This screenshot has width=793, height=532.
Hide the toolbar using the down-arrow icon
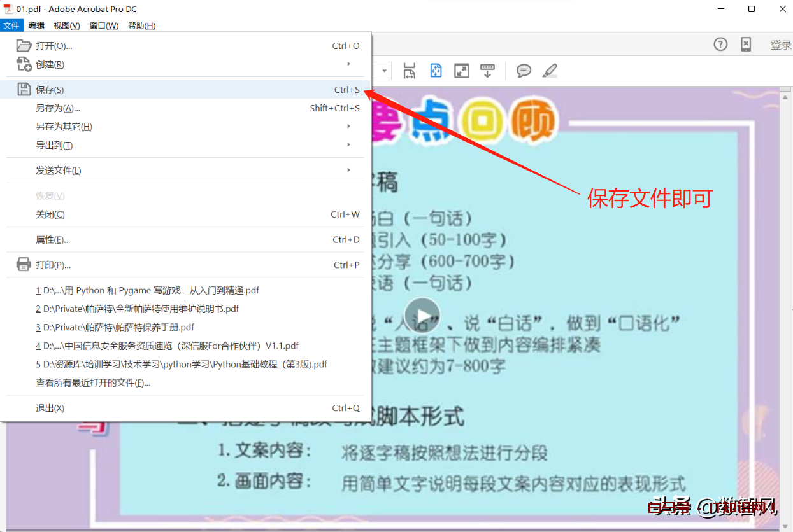click(488, 71)
